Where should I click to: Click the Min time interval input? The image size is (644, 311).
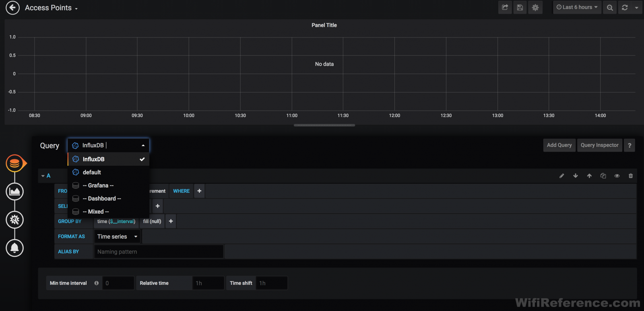(118, 283)
